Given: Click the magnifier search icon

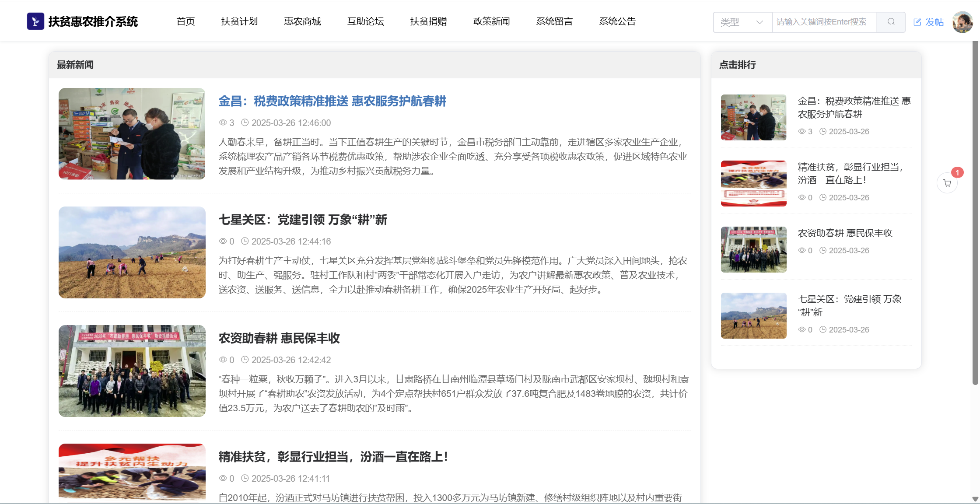Looking at the screenshot, I should pos(891,22).
